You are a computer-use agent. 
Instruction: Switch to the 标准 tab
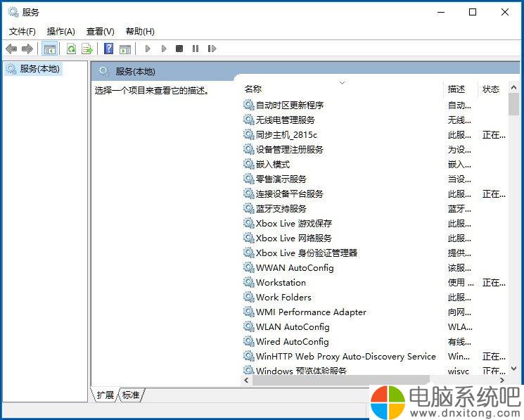(131, 395)
